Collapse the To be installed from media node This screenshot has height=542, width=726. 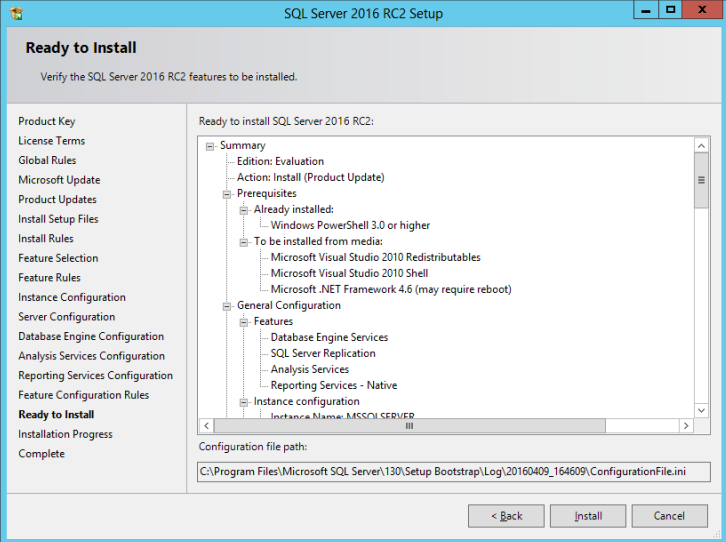point(244,243)
